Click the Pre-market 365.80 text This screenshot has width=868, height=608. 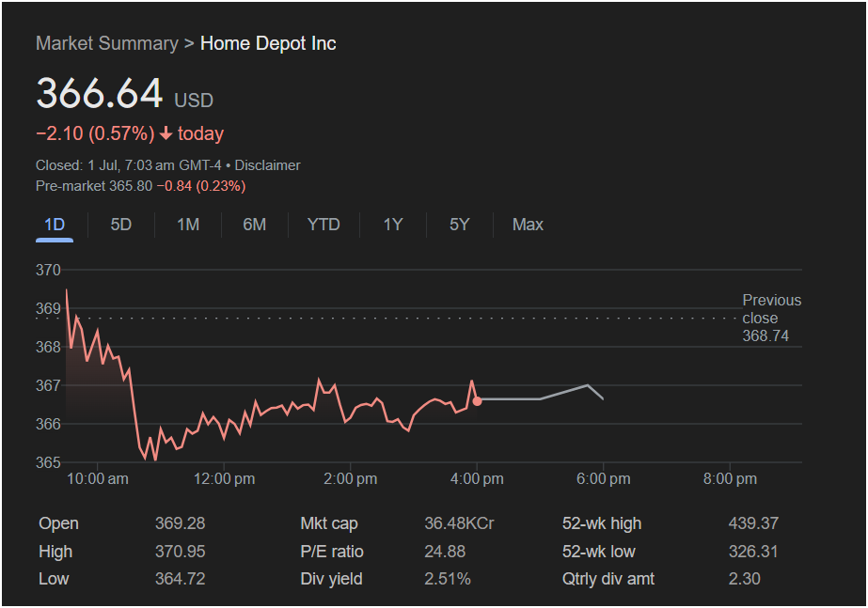(x=93, y=186)
